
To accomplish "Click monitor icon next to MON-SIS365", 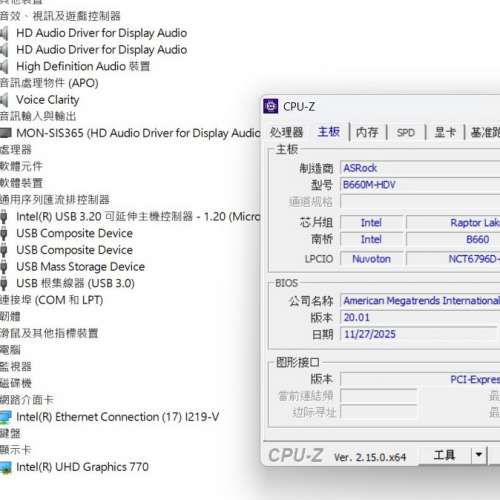I will [x=5, y=133].
